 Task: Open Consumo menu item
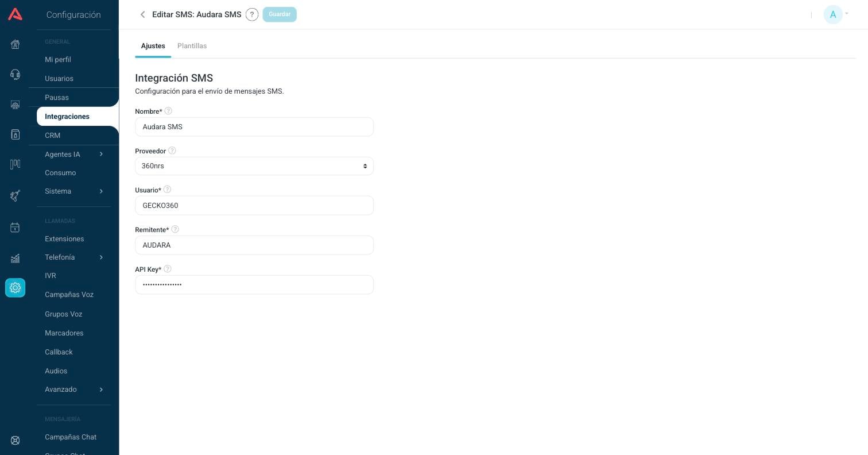point(60,173)
